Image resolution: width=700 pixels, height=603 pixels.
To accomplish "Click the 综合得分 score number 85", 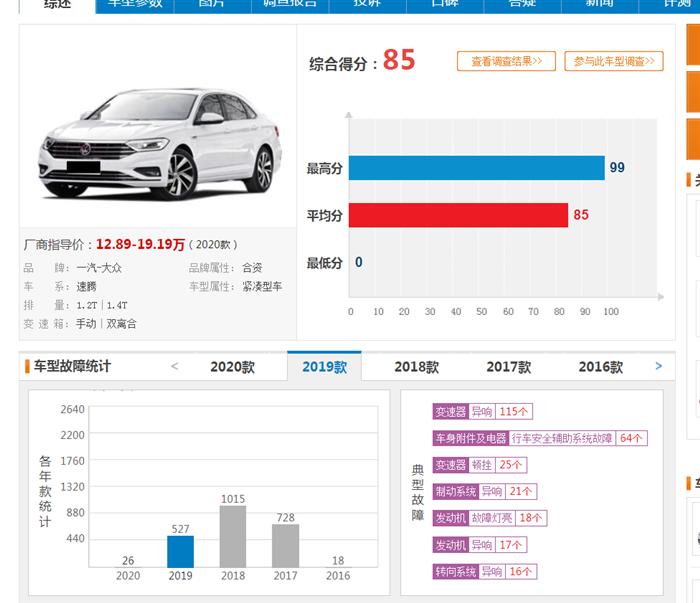I will [x=399, y=60].
